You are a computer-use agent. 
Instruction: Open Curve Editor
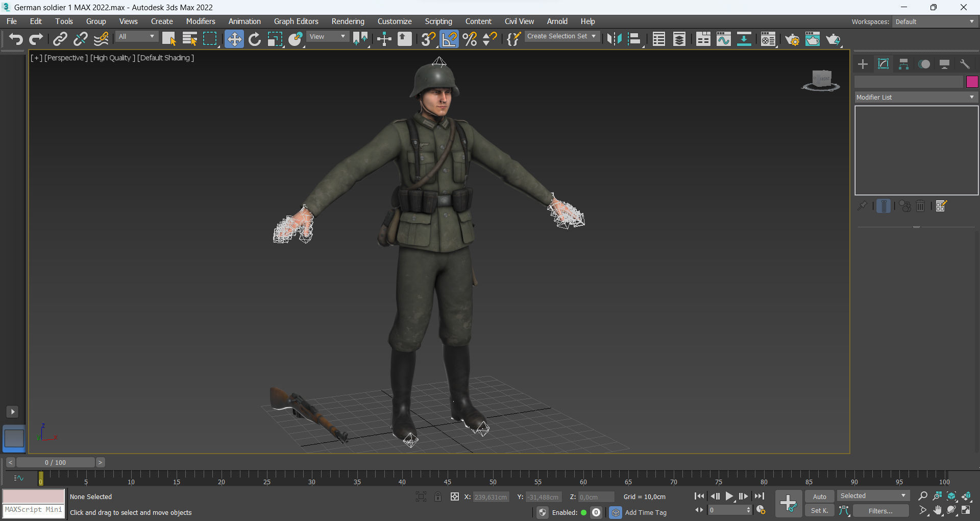coord(724,39)
